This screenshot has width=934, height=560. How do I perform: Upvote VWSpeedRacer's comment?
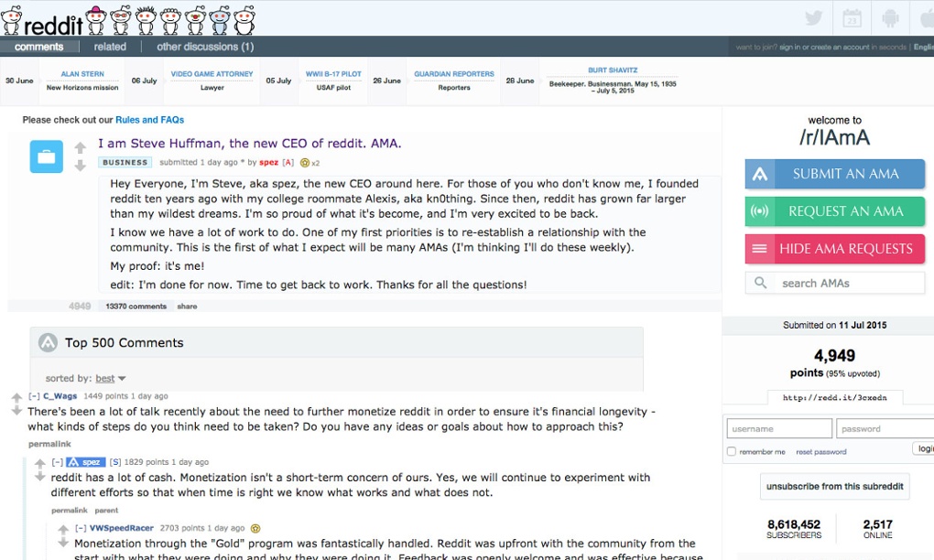[x=63, y=530]
